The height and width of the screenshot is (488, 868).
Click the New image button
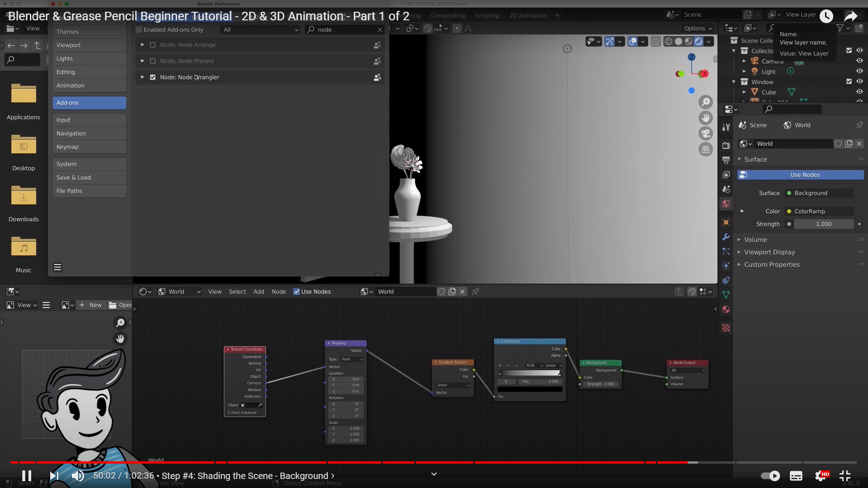point(91,305)
